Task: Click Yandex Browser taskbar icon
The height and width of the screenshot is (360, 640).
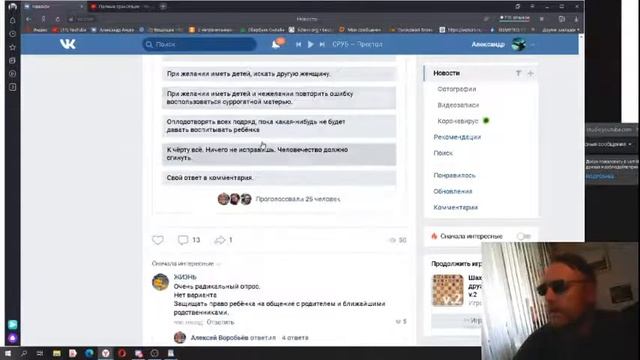Action: tap(105, 353)
